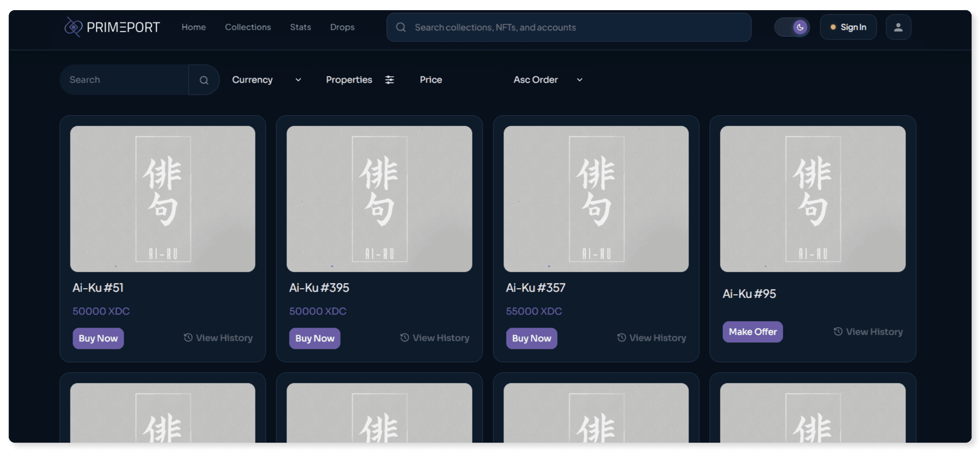This screenshot has width=980, height=453.
Task: Click the Sign In button
Action: 848,27
